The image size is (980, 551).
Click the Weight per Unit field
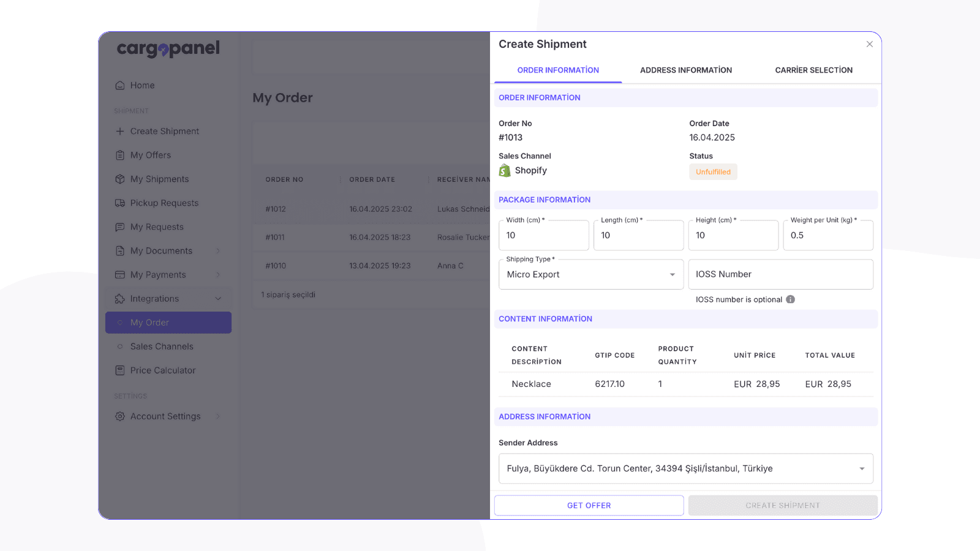[x=827, y=236]
